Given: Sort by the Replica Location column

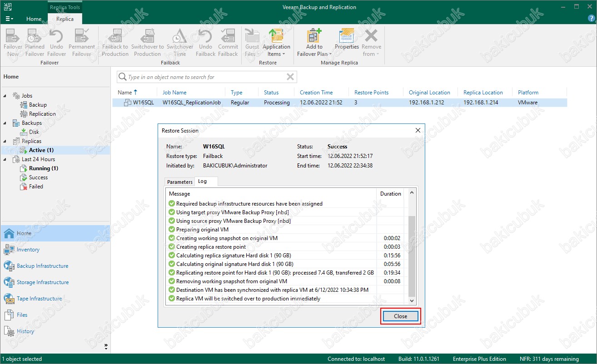Looking at the screenshot, I should tap(483, 92).
